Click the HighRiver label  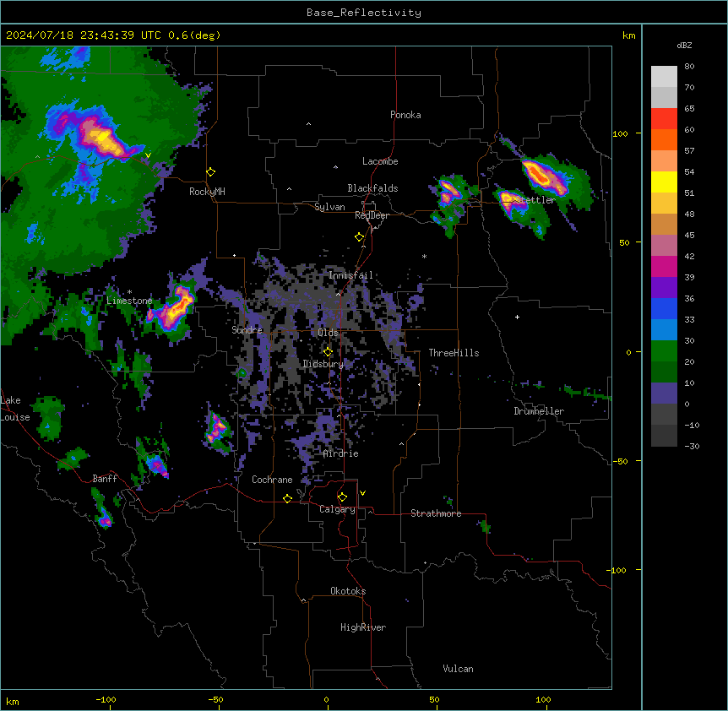363,627
